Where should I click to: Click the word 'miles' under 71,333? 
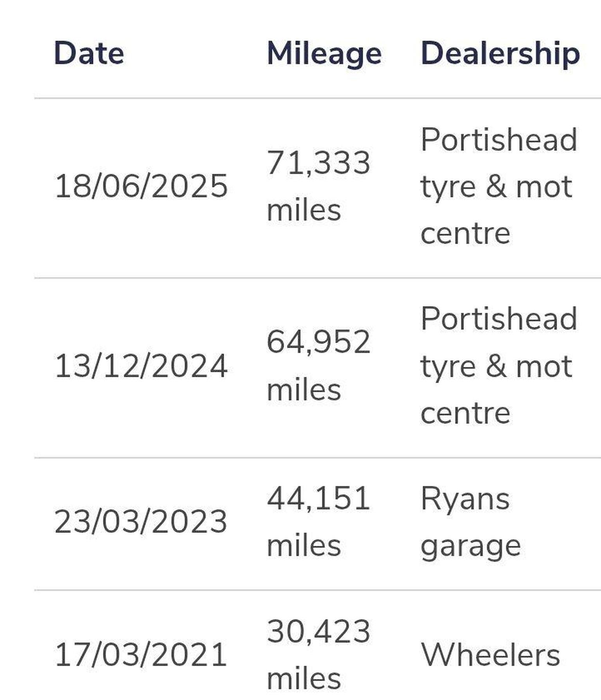tap(304, 211)
